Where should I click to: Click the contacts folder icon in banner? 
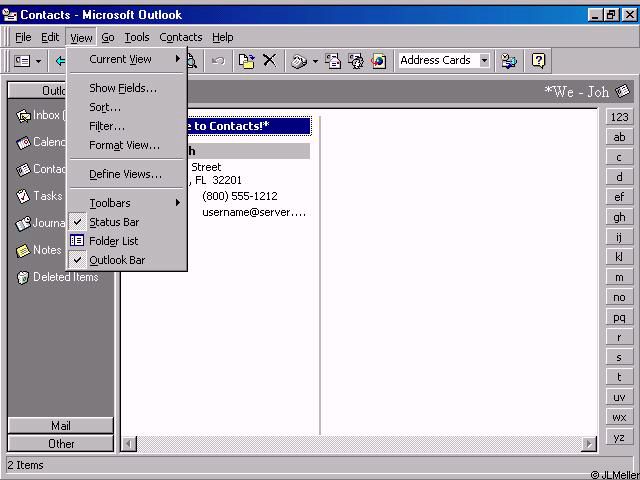point(622,91)
